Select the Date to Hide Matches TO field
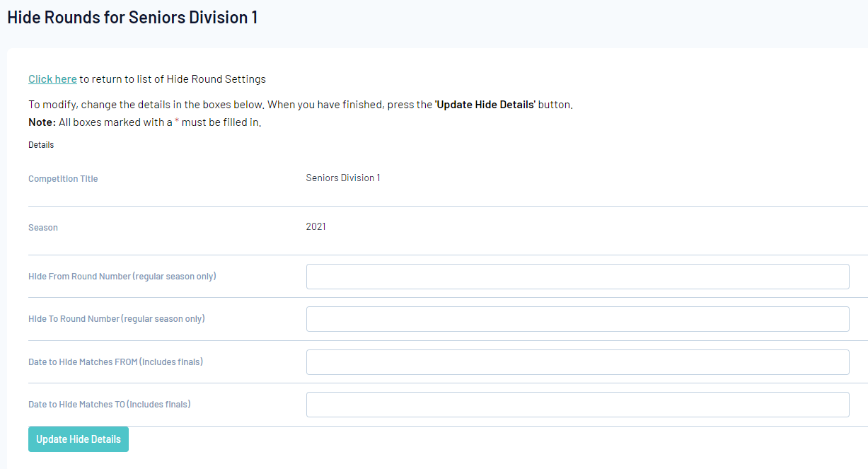This screenshot has width=868, height=469. coord(577,405)
